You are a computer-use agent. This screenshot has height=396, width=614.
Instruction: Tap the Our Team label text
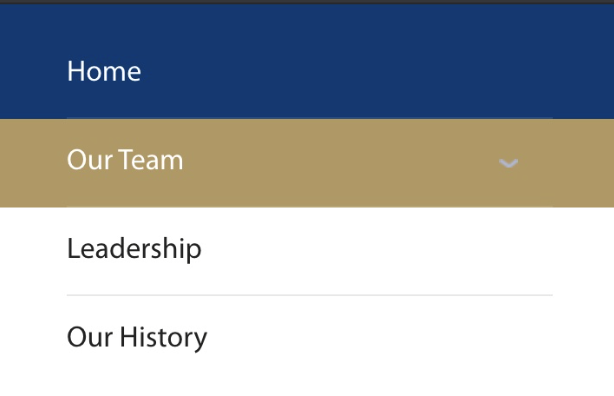pos(125,160)
